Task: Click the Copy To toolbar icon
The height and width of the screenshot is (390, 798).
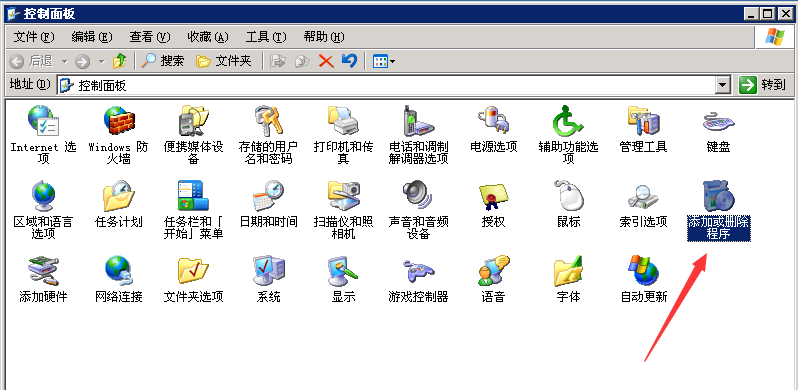Action: click(x=303, y=62)
